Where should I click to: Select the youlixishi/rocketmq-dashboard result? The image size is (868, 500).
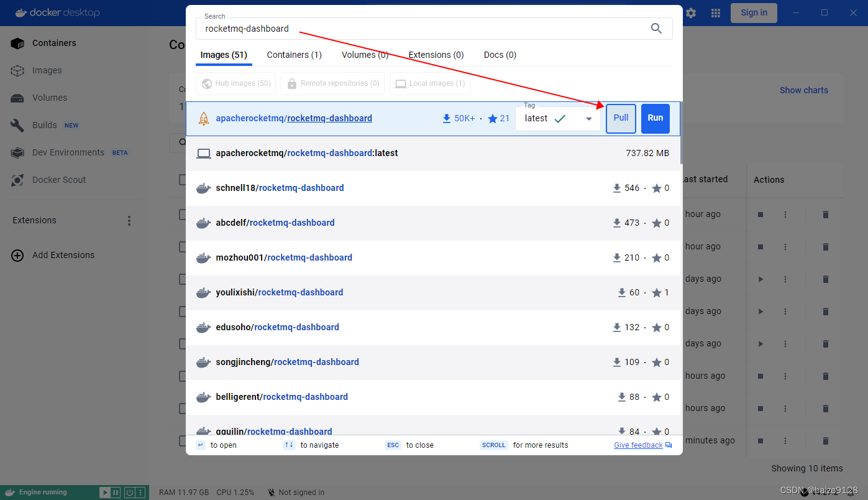[434, 292]
